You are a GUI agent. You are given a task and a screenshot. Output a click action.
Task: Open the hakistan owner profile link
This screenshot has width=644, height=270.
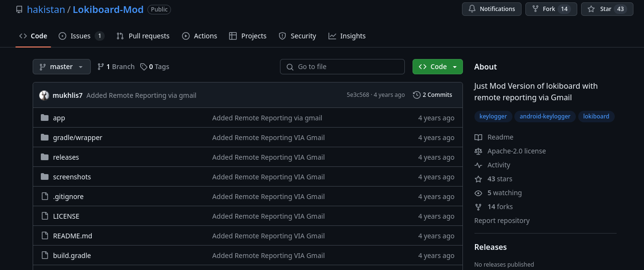coord(46,10)
